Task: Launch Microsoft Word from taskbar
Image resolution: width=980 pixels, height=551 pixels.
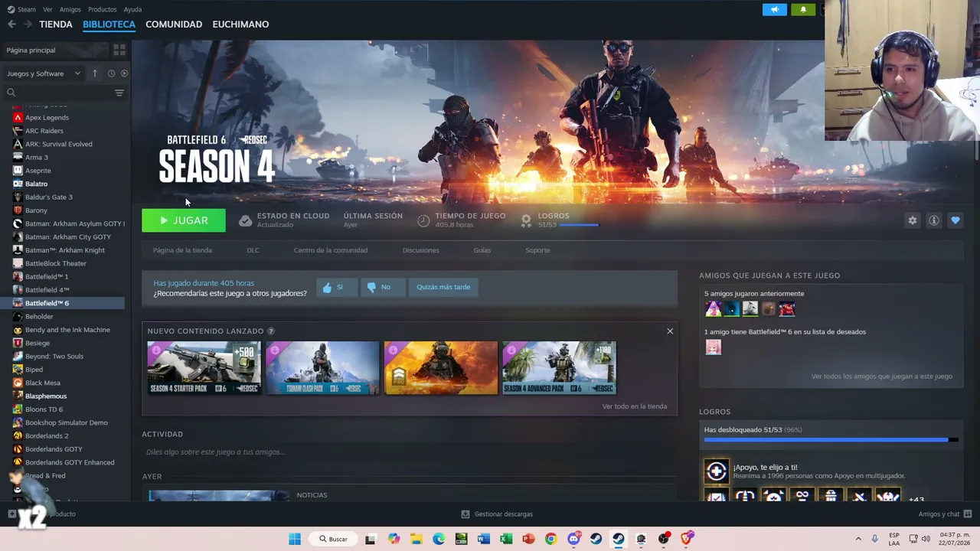Action: [x=483, y=539]
